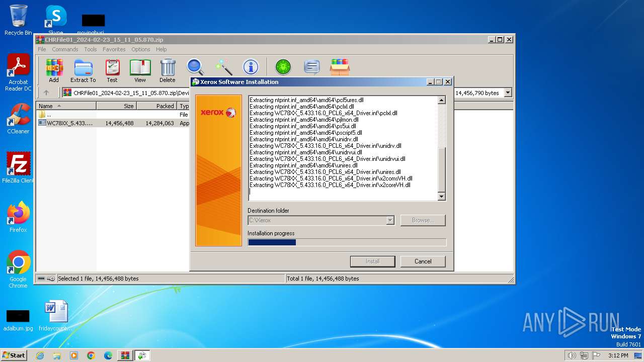
Task: Open FileZilla Client desktop icon
Action: coord(18,167)
